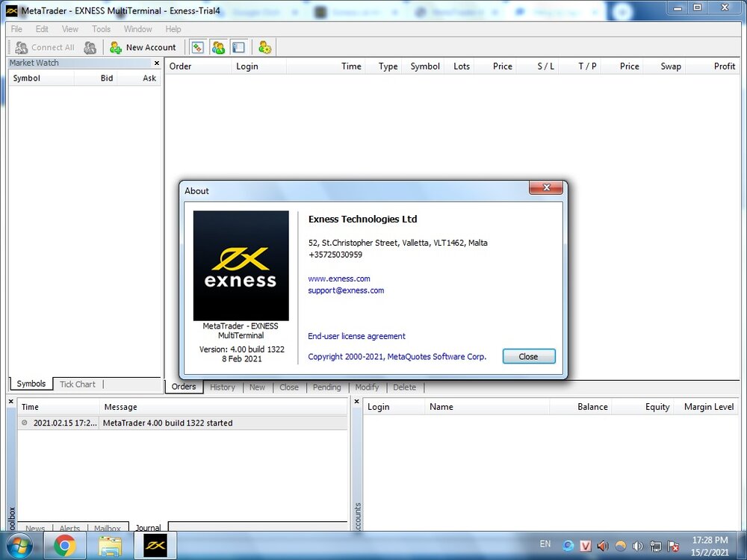Image resolution: width=747 pixels, height=560 pixels.
Task: Switch to the Symbols tab
Action: tap(31, 384)
